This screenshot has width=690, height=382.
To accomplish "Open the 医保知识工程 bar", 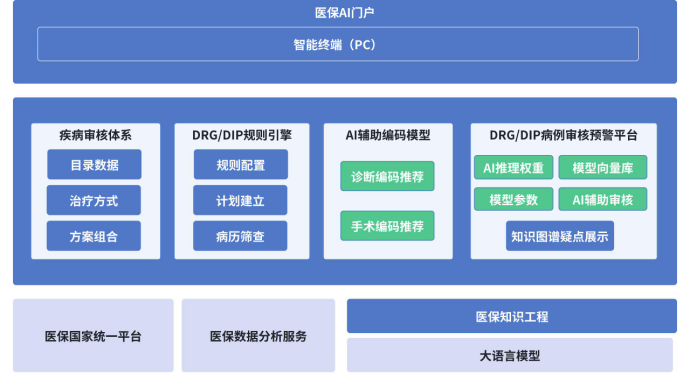I will click(x=512, y=316).
